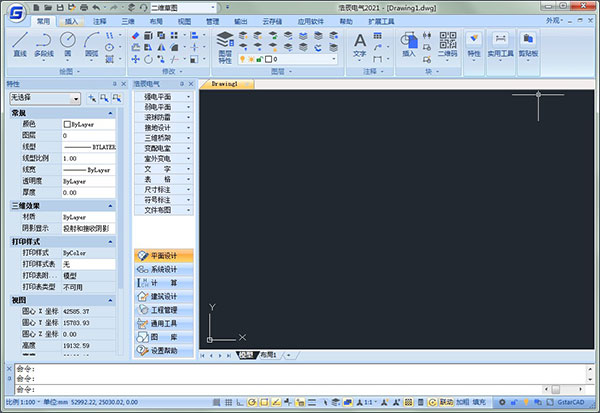Image resolution: width=600 pixels, height=413 pixels.
Task: Select the 文字 text annotation tool
Action: [x=360, y=46]
